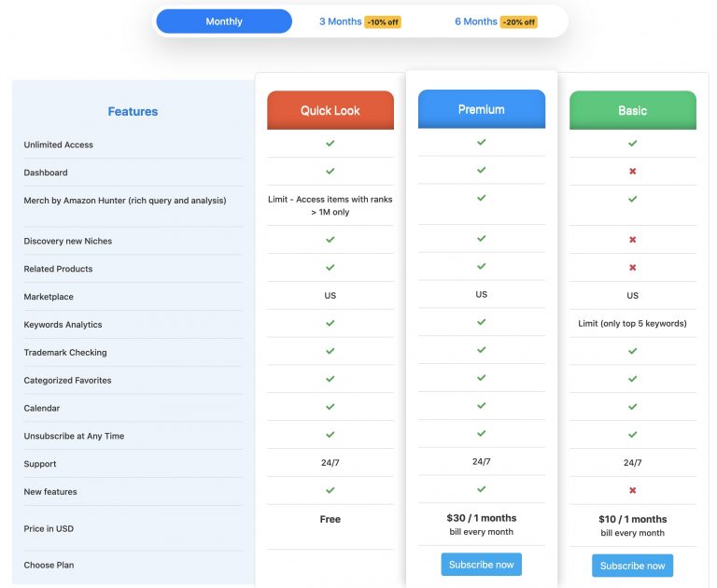Viewport: 717px width, 588px height.
Task: Click Premium's New features checkmark
Action: pos(481,489)
